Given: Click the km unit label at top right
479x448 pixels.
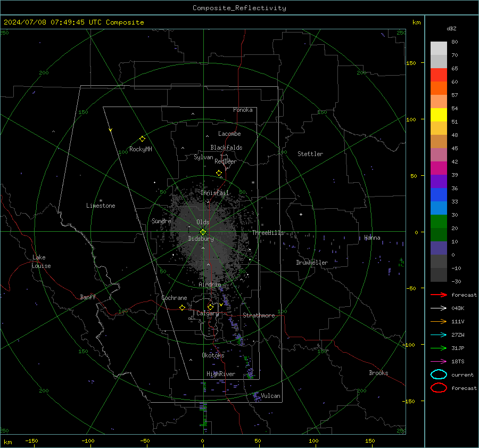Looking at the screenshot, I should point(416,22).
